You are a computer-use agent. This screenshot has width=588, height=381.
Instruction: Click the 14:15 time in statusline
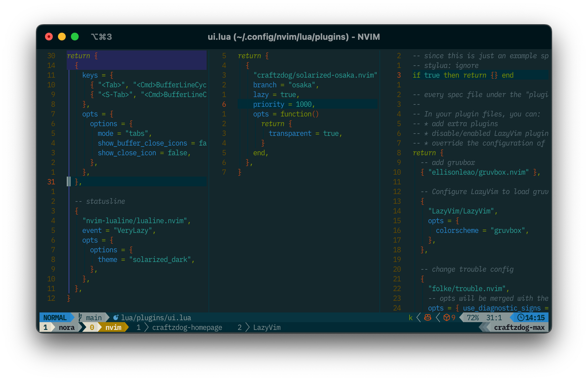pos(535,318)
